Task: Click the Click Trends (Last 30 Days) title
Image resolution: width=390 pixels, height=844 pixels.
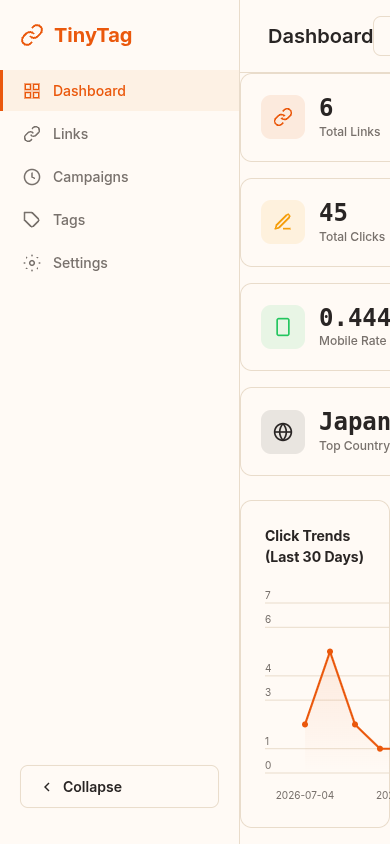Action: (x=314, y=546)
